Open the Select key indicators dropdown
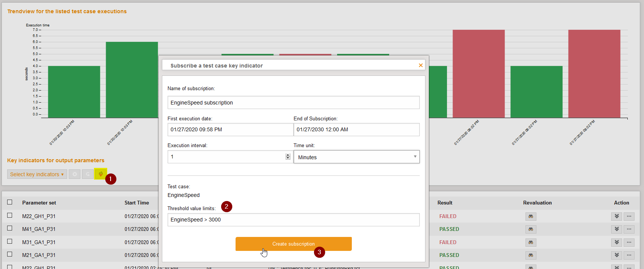Screen dimensions: 644x269 click(x=37, y=174)
